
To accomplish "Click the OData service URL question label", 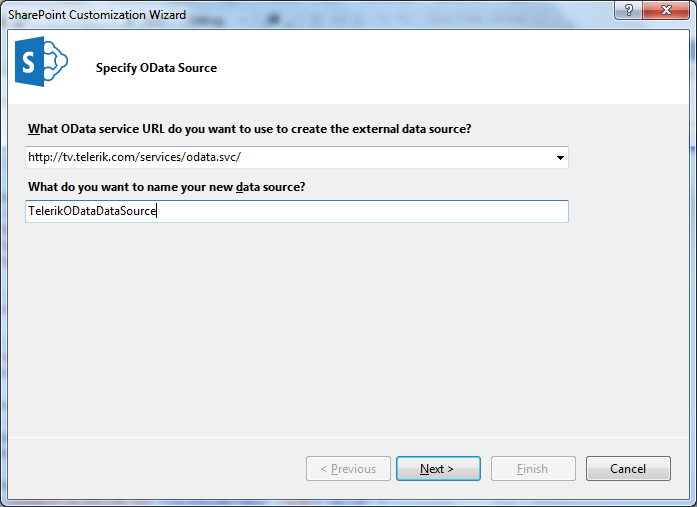I will [249, 129].
